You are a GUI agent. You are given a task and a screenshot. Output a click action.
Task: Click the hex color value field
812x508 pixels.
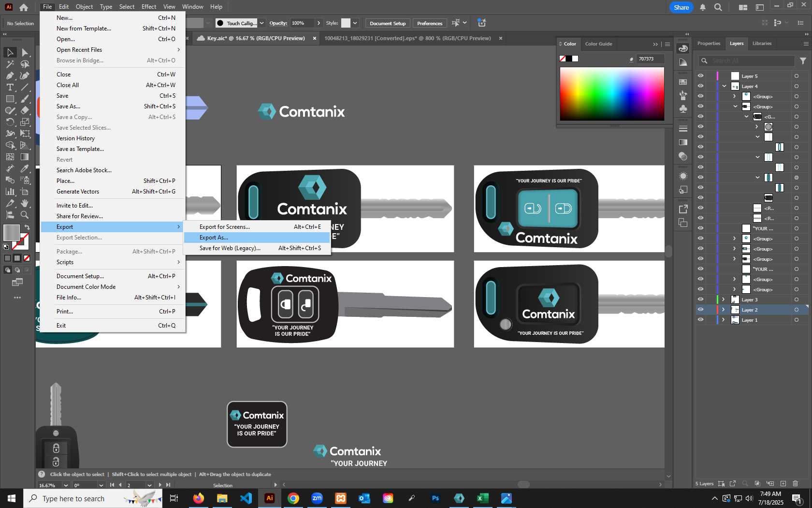pyautogui.click(x=650, y=59)
